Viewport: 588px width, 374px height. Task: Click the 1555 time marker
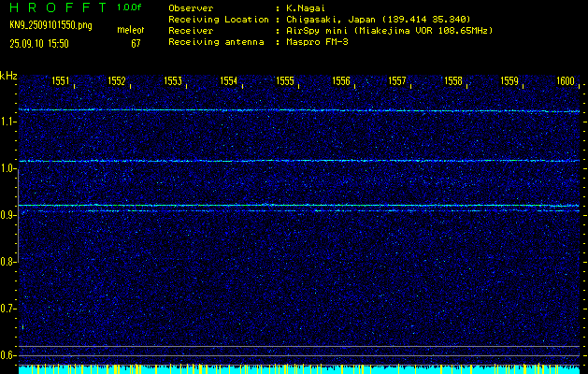[x=285, y=81]
